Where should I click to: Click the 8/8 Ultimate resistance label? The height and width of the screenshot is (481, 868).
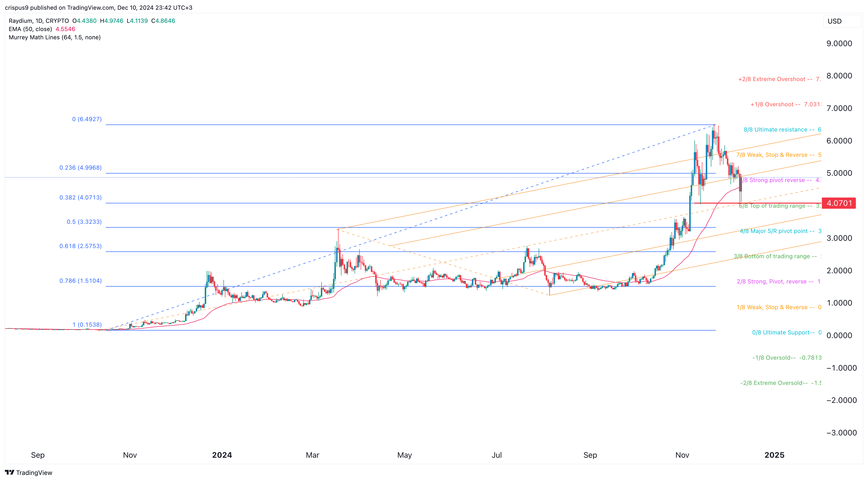[782, 130]
